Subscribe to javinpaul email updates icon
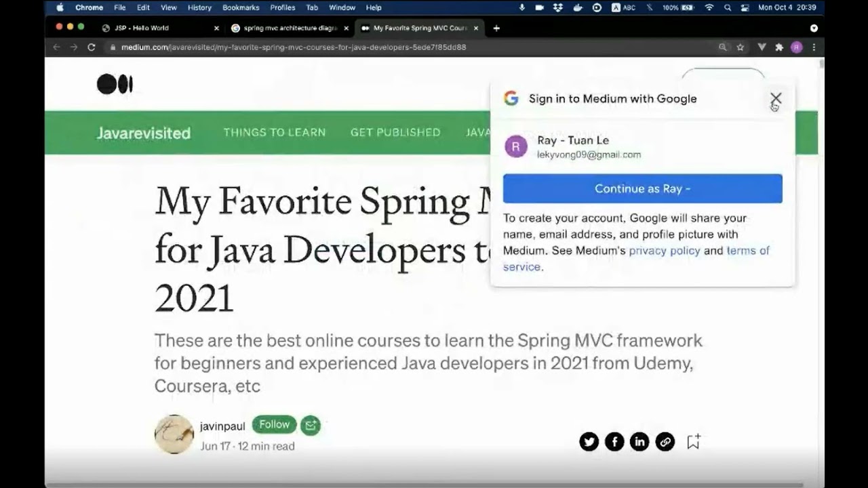Viewport: 868px width, 488px height. tap(311, 425)
